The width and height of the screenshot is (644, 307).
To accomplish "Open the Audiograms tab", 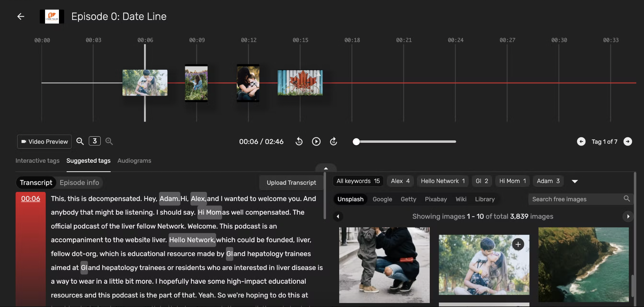I will [134, 161].
